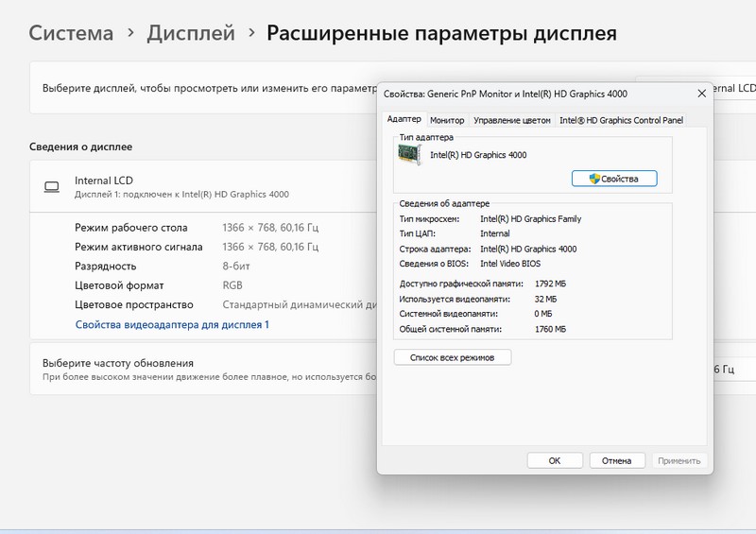The height and width of the screenshot is (534, 756).
Task: Close the adapter properties dialog
Action: pyautogui.click(x=701, y=94)
